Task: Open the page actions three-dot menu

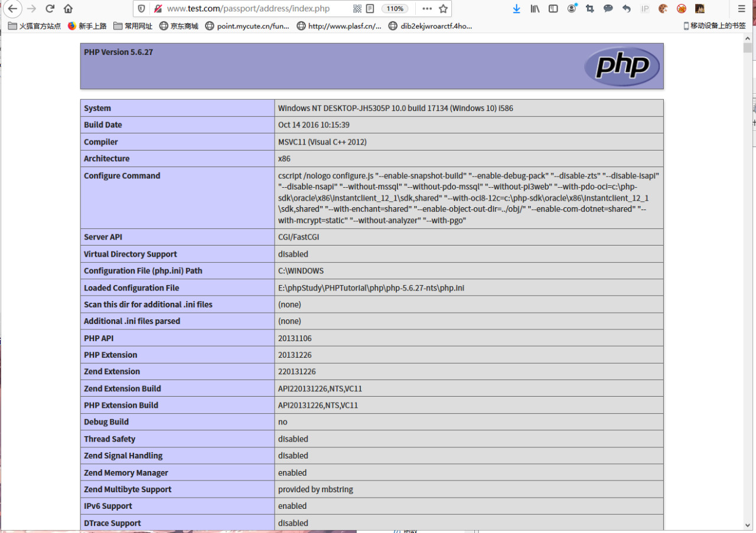Action: [x=427, y=9]
